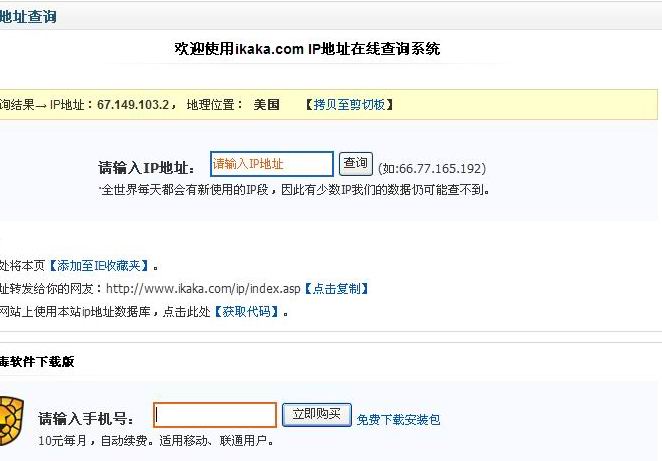Click the 欢迎使用ikaka.com heading
662x461 pixels.
(307, 49)
